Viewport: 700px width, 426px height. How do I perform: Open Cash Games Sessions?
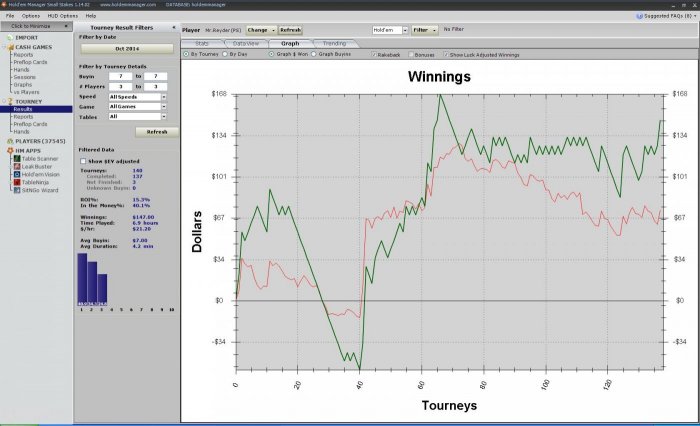point(24,77)
